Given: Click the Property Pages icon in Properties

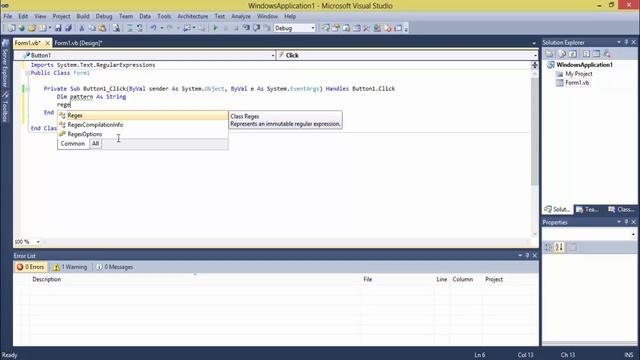Looking at the screenshot, I should point(572,247).
